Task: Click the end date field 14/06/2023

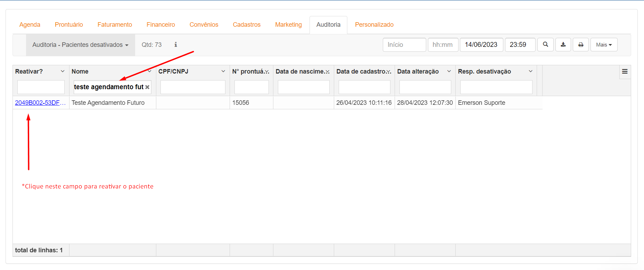Action: (481, 45)
